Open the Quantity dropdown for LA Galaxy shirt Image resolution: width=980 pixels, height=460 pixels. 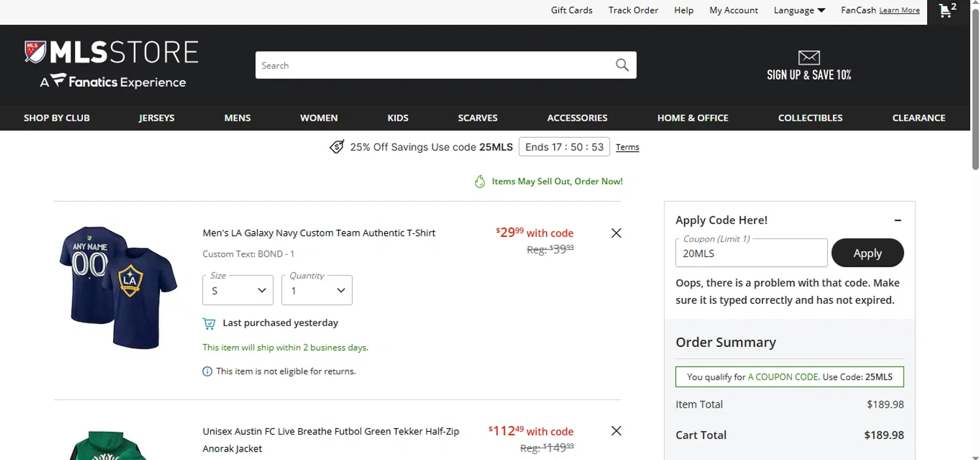[x=317, y=290]
